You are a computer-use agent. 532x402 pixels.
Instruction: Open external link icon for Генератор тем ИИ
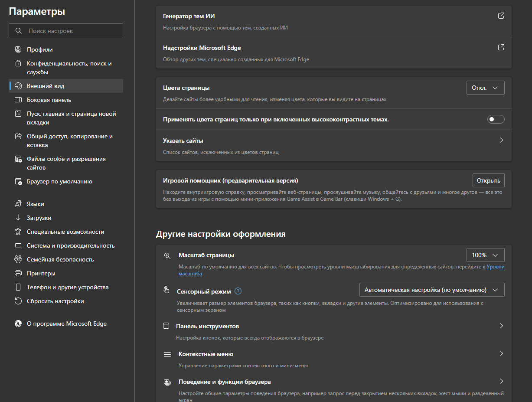tap(501, 16)
